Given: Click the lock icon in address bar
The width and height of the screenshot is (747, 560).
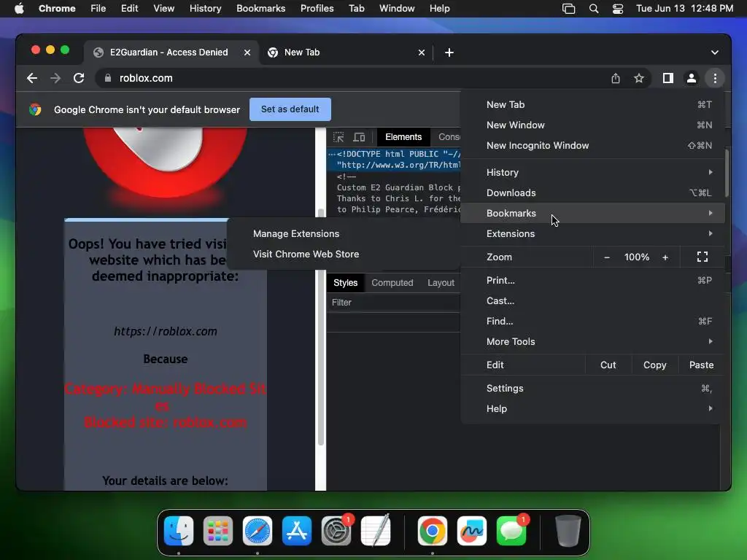Looking at the screenshot, I should (108, 78).
